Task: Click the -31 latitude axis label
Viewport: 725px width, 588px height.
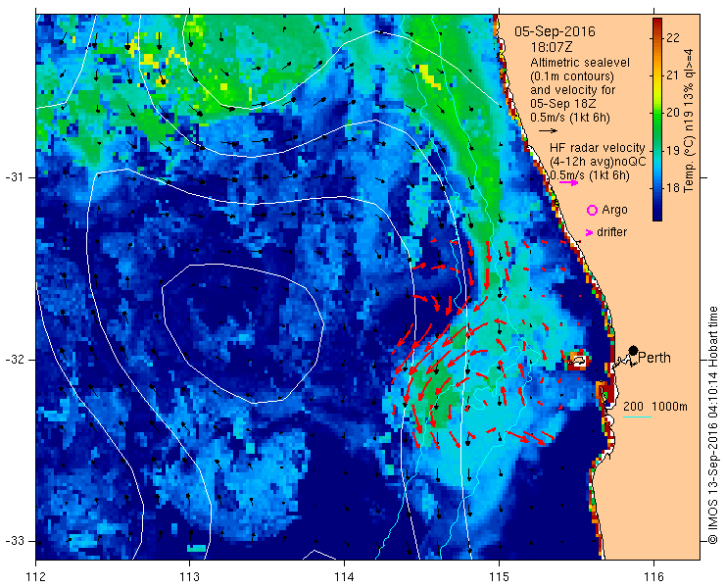Action: 14,177
